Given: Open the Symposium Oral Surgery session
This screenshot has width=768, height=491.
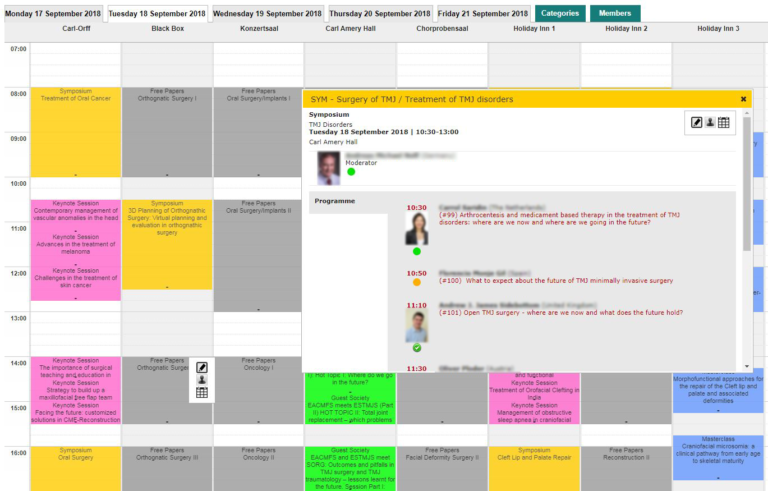Looking at the screenshot, I should [x=75, y=468].
